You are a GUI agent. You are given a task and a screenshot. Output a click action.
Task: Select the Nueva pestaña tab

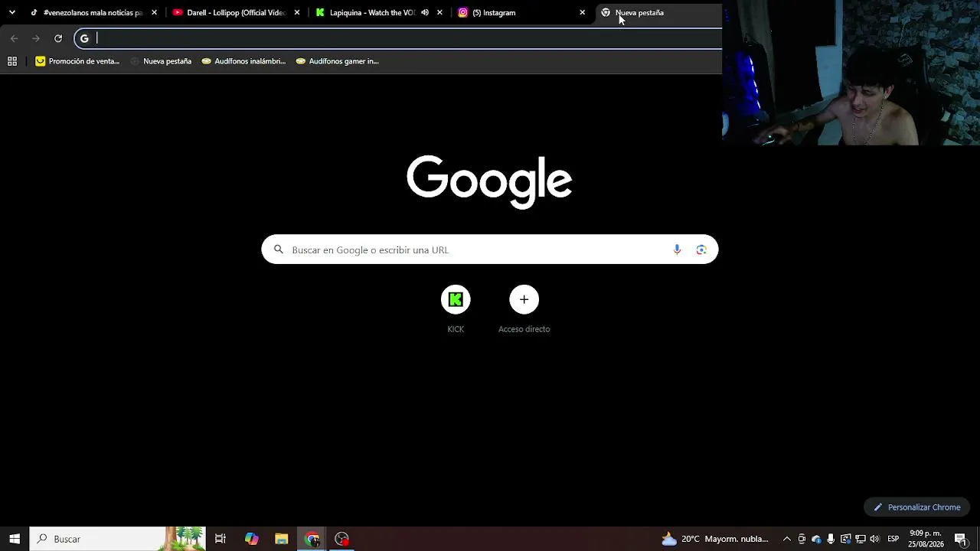coord(658,12)
